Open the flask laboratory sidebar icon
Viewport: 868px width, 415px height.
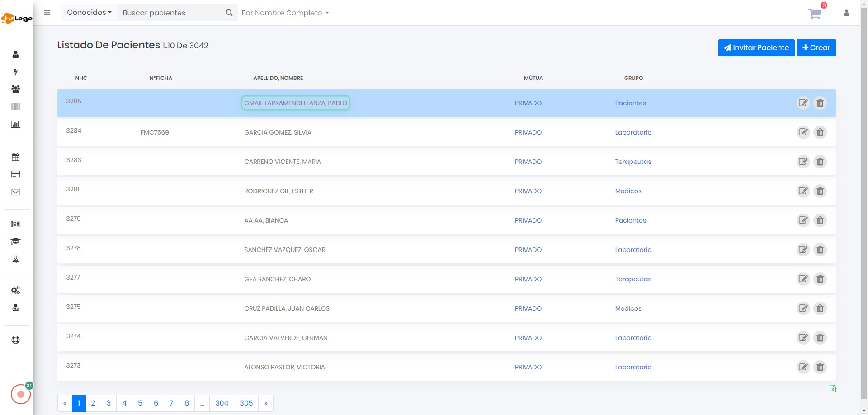[x=15, y=259]
